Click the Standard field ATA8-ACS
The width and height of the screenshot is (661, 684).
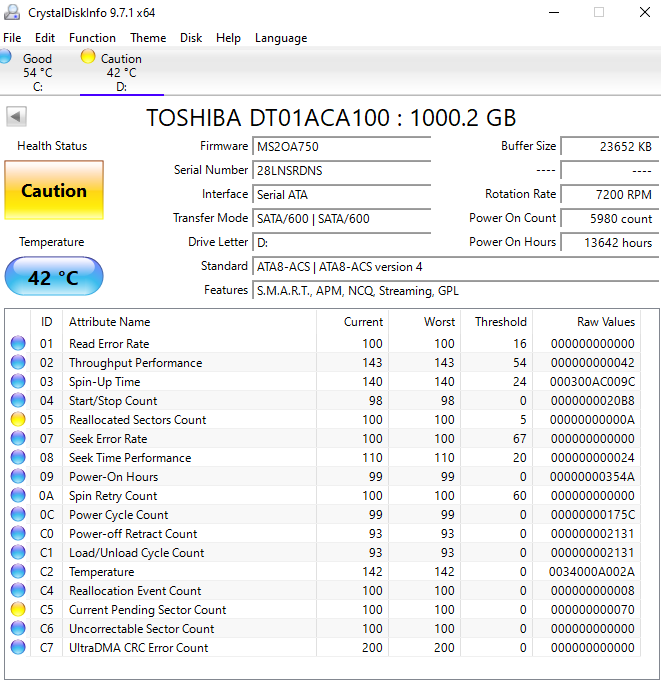coord(456,267)
